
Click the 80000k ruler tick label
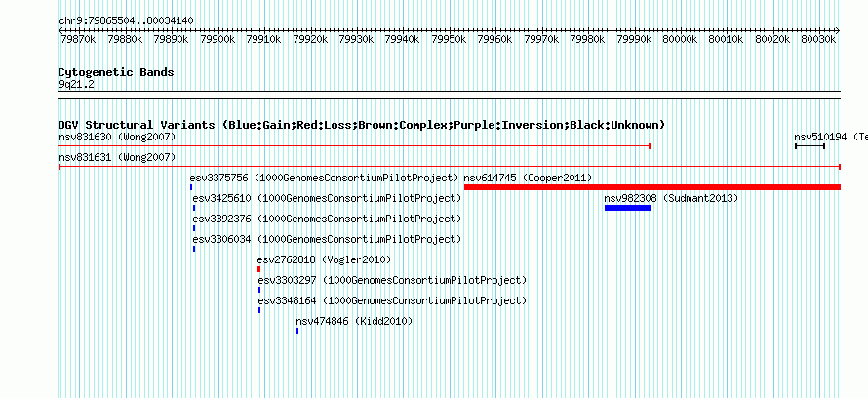point(680,39)
